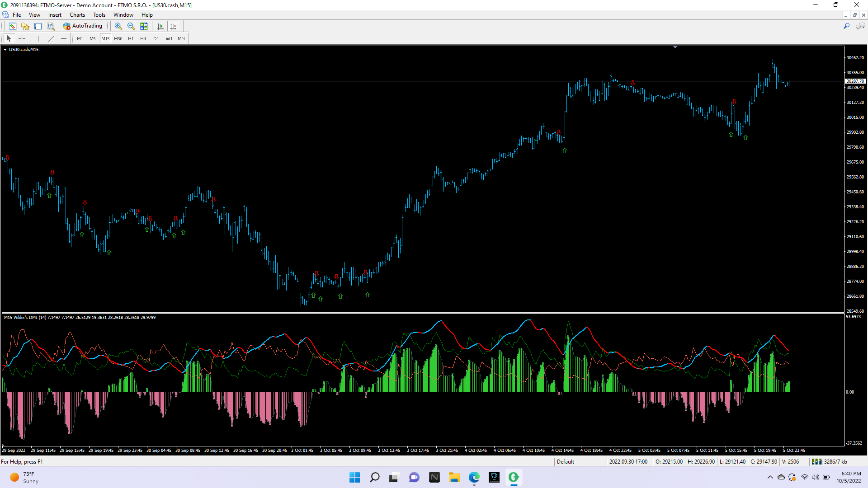Screen dimensions: 868x488
Task: Switch to the H1 timeframe
Action: coord(131,39)
